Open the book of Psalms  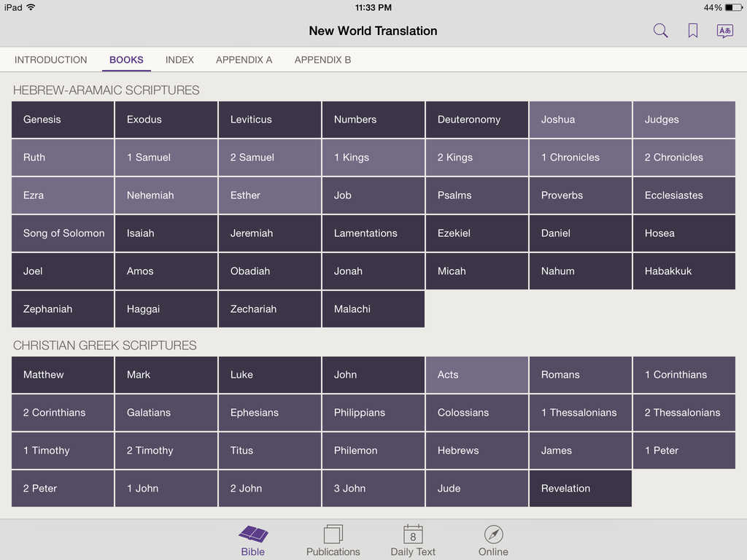pyautogui.click(x=477, y=195)
